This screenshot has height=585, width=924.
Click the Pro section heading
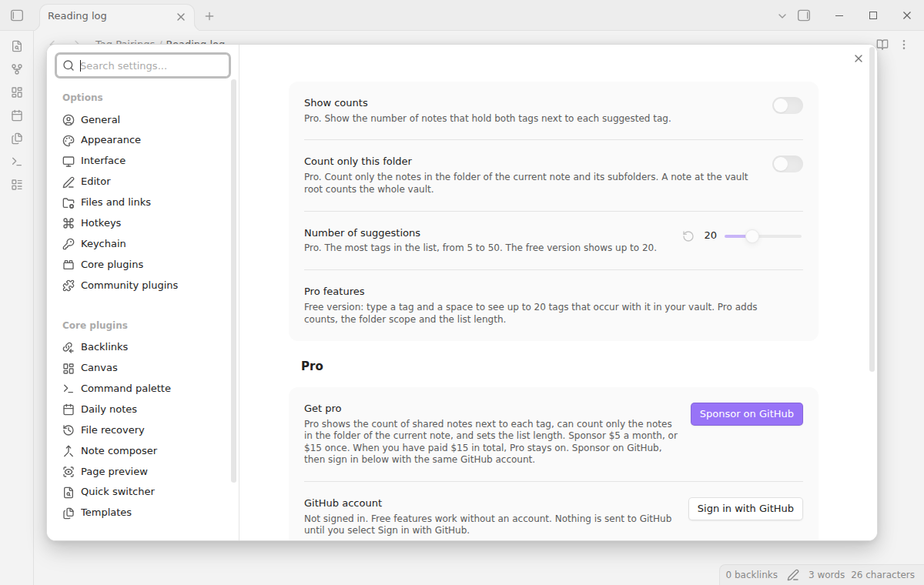[312, 366]
